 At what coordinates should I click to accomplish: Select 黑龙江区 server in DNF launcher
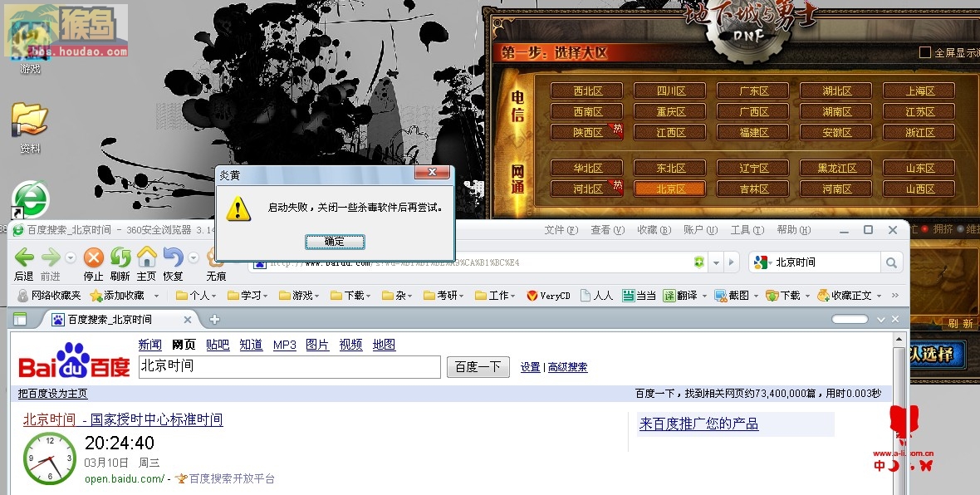pos(835,168)
